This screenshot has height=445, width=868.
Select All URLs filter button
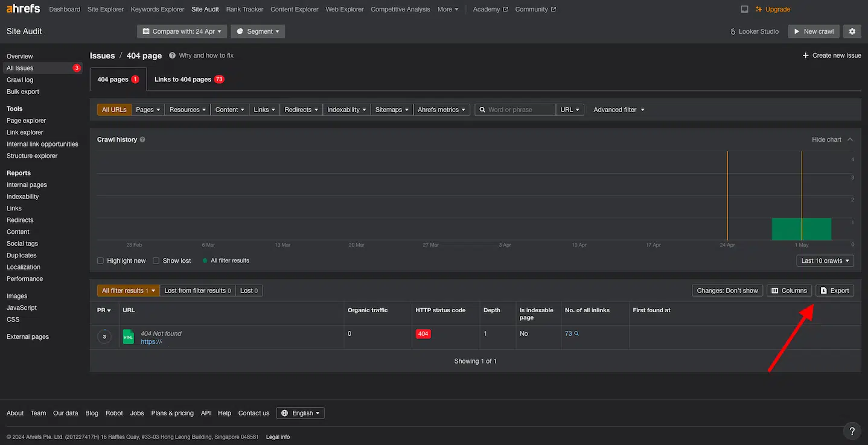114,110
